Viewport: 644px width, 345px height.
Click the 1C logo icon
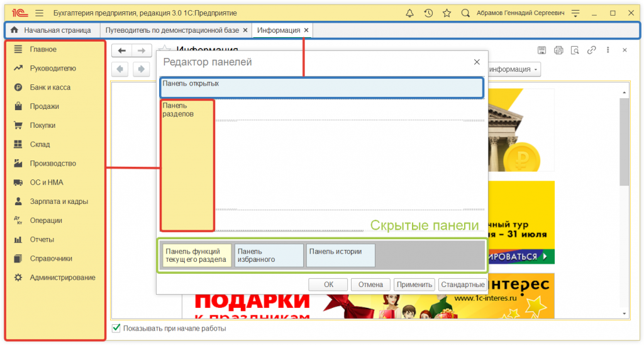pos(19,13)
